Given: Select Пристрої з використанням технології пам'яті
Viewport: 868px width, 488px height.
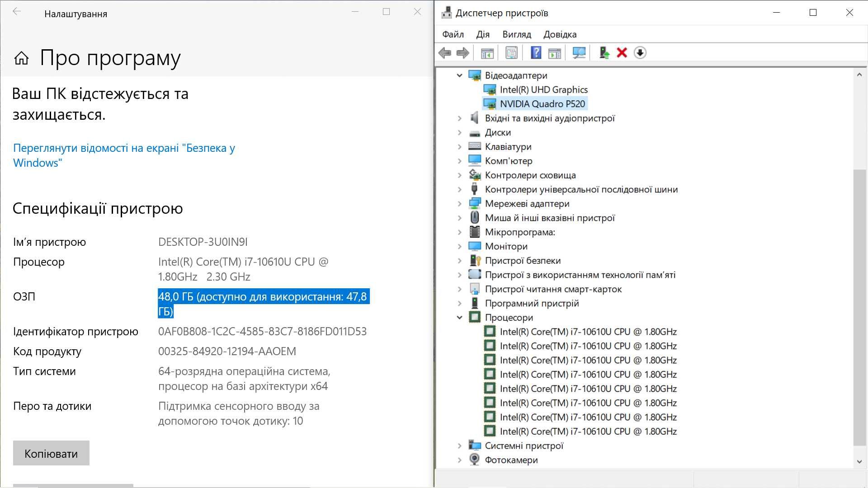Looking at the screenshot, I should (x=580, y=275).
